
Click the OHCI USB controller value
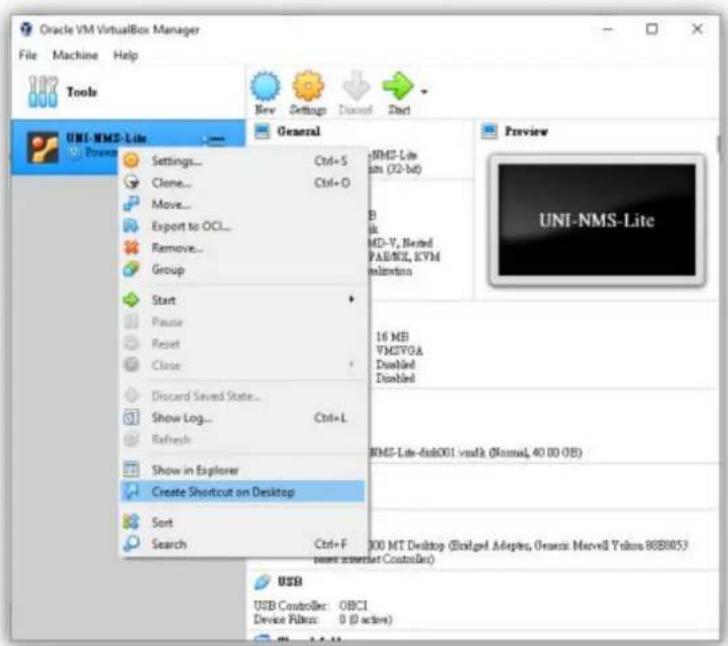click(x=353, y=606)
